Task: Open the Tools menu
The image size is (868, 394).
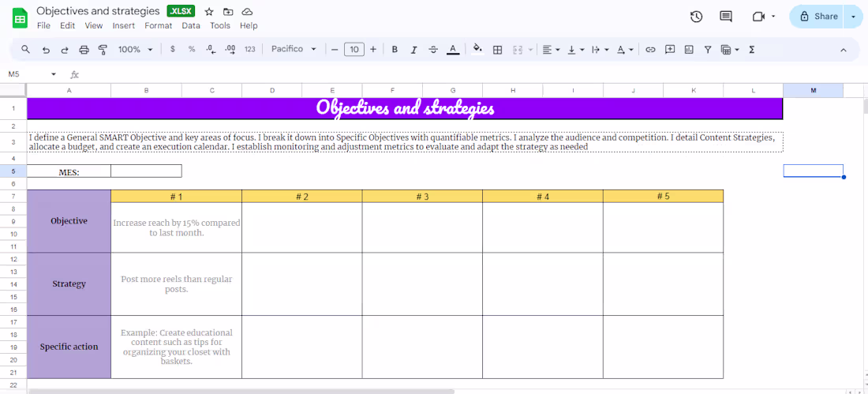Action: tap(220, 25)
